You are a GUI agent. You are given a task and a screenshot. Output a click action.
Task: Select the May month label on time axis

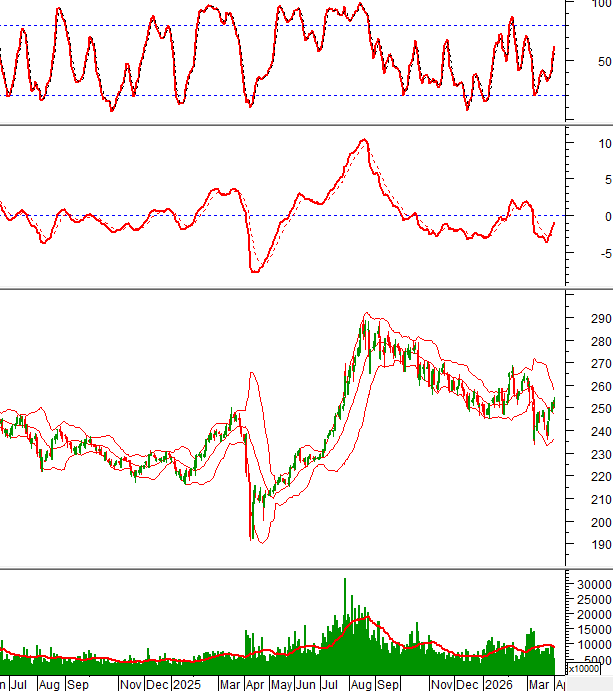click(x=282, y=685)
